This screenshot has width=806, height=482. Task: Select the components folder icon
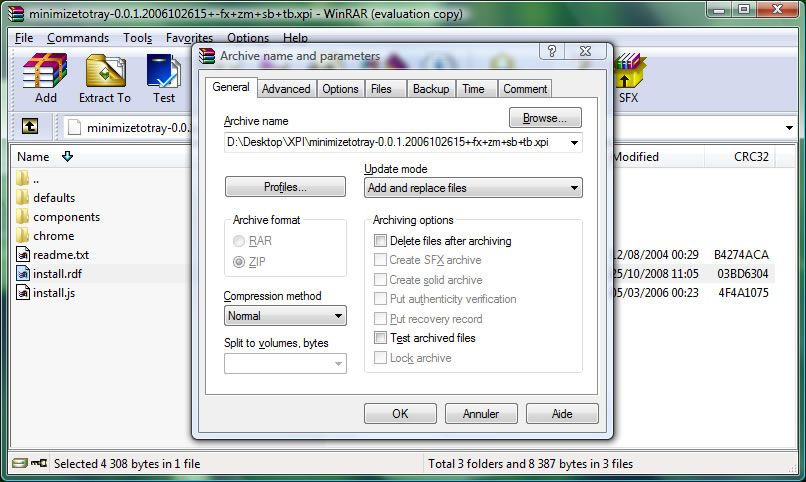click(x=22, y=216)
